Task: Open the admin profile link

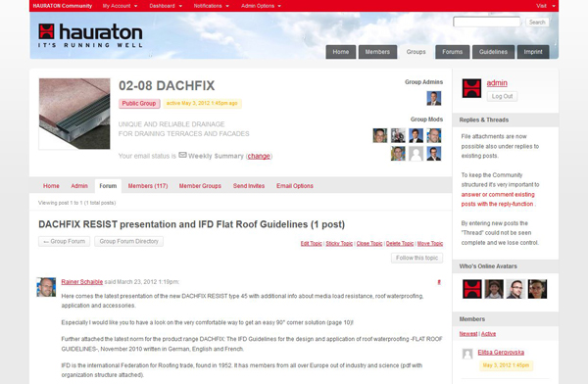Action: 497,83
